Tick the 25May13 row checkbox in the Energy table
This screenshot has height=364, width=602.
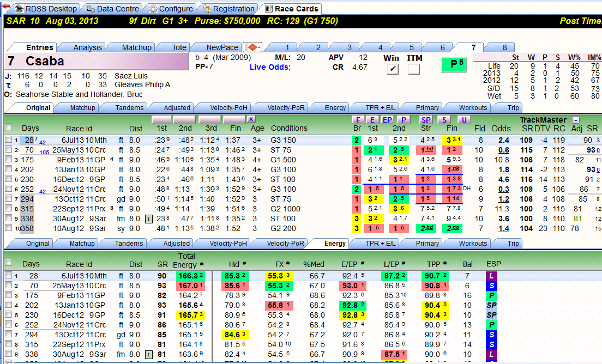(x=8, y=286)
